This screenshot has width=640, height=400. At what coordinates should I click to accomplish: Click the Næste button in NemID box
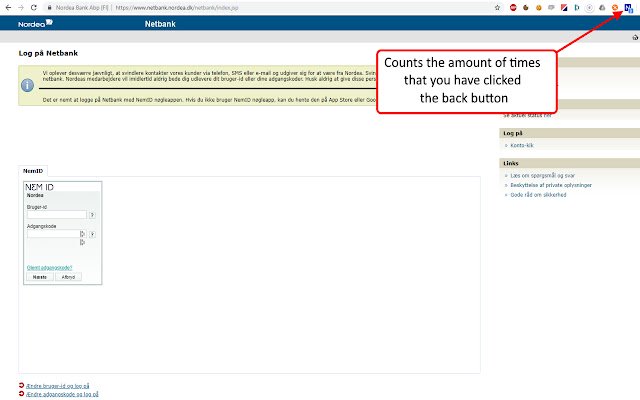(x=40, y=277)
